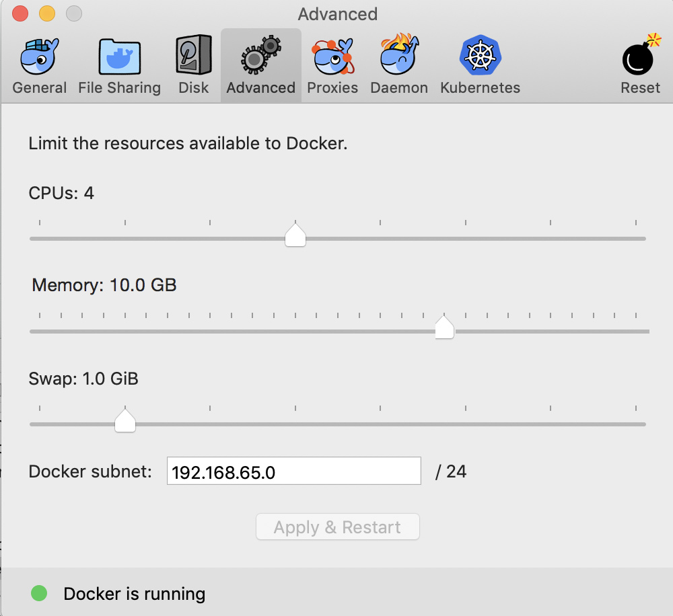Click the Swap slider handle

pyautogui.click(x=125, y=420)
